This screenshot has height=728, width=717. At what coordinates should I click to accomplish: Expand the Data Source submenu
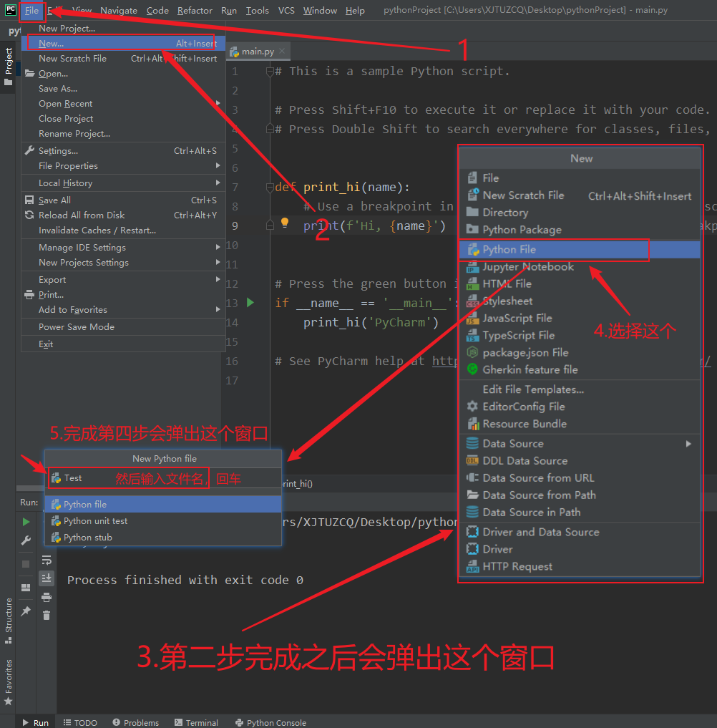pos(580,444)
